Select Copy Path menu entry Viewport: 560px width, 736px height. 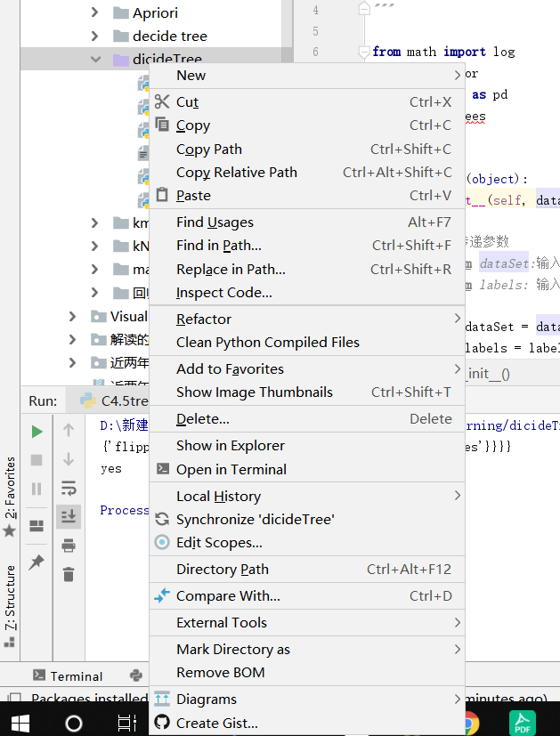click(x=307, y=149)
